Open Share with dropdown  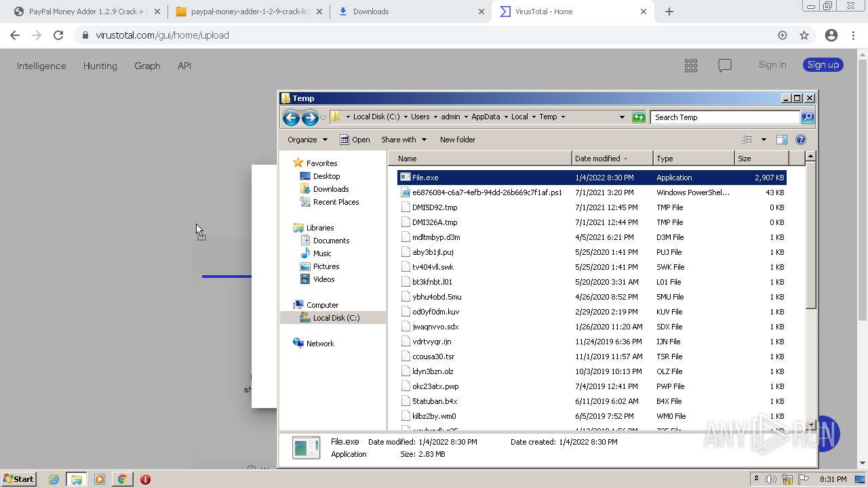click(403, 140)
